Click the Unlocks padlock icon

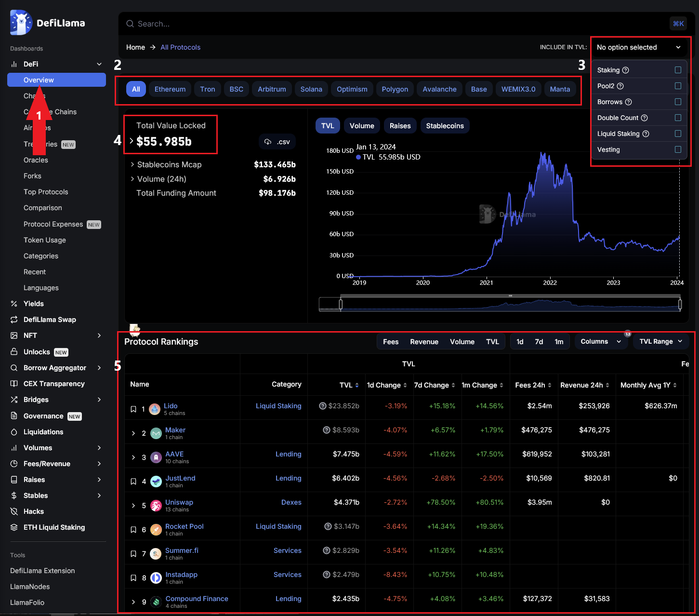point(14,352)
